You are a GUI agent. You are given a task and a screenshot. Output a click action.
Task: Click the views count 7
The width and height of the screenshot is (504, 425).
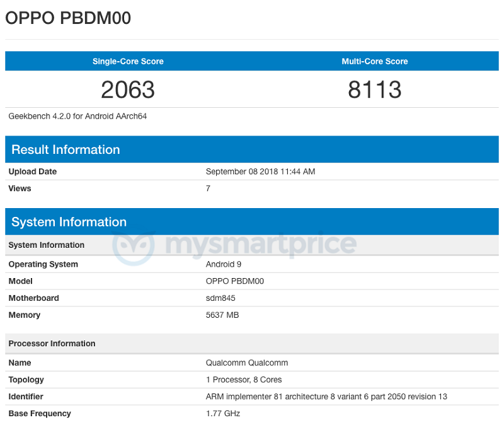point(208,189)
